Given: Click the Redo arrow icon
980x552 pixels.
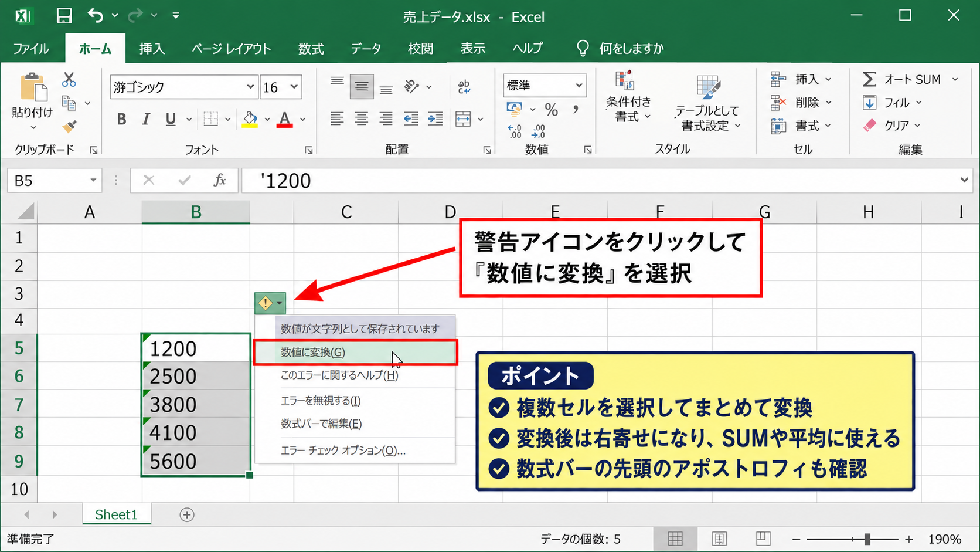Looking at the screenshot, I should [135, 15].
